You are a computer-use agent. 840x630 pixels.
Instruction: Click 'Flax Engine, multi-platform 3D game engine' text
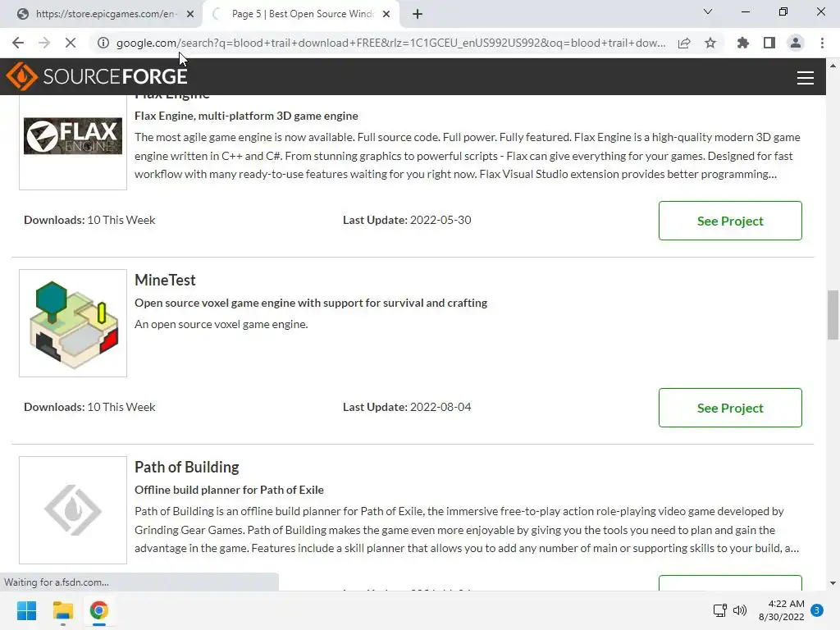coord(246,116)
